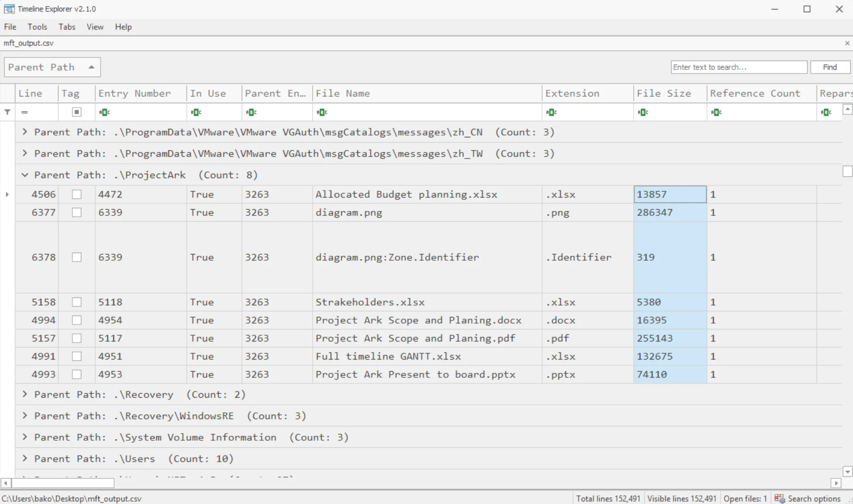This screenshot has height=504, width=853.
Task: Expand the zh_TW messages parent path group
Action: [25, 153]
